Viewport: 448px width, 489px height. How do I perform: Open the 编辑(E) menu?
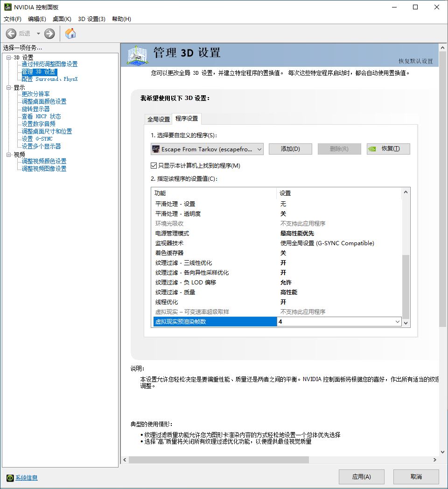[x=37, y=19]
